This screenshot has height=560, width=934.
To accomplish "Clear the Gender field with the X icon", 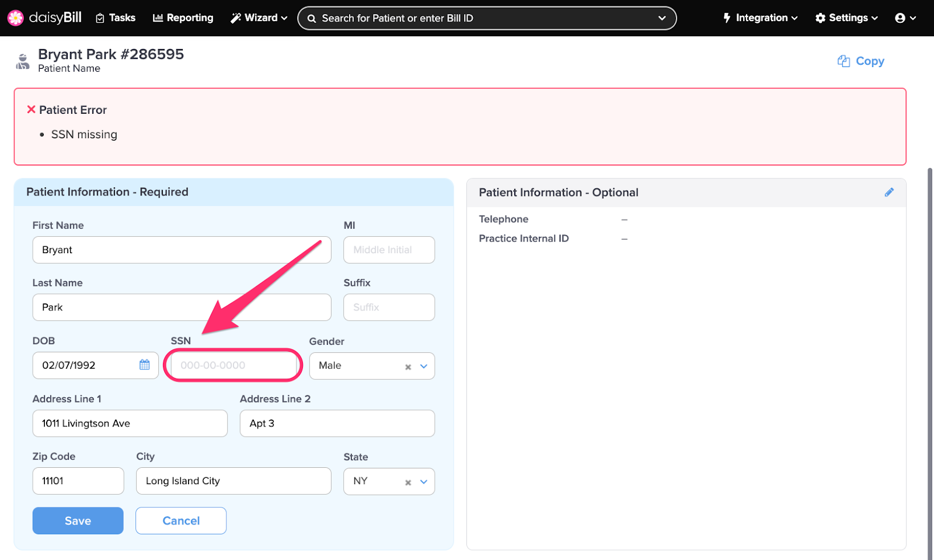I will click(x=407, y=366).
